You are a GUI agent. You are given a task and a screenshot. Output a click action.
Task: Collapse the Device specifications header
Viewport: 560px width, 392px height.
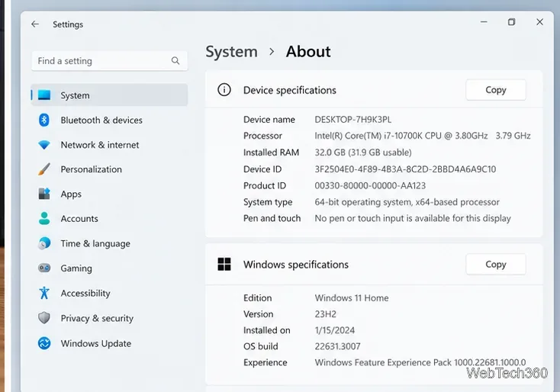(x=374, y=89)
